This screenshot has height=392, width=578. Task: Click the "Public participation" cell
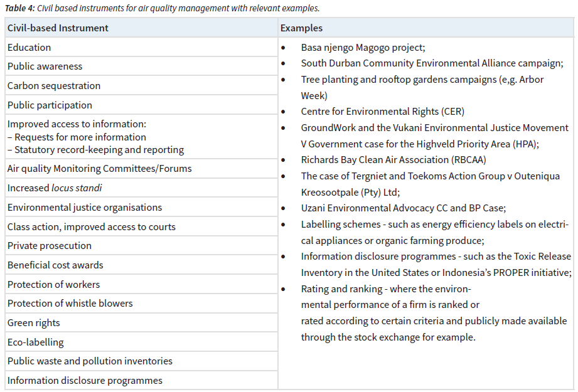50,105
